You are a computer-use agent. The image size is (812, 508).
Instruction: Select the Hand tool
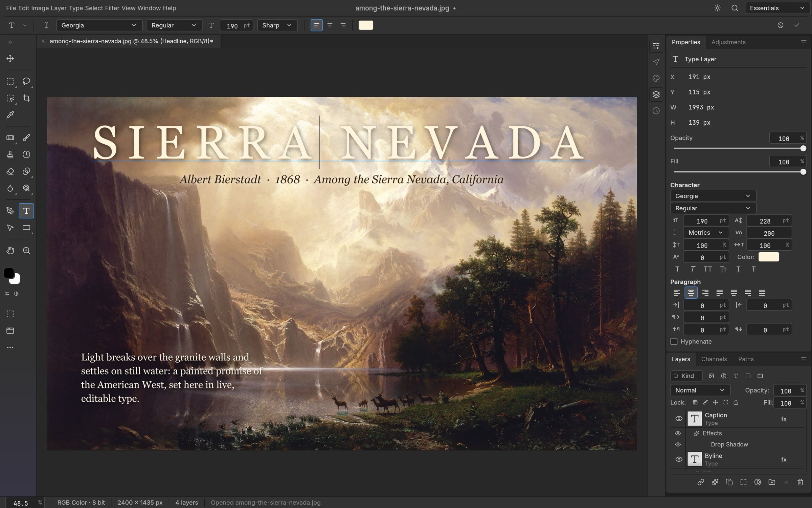pyautogui.click(x=10, y=251)
